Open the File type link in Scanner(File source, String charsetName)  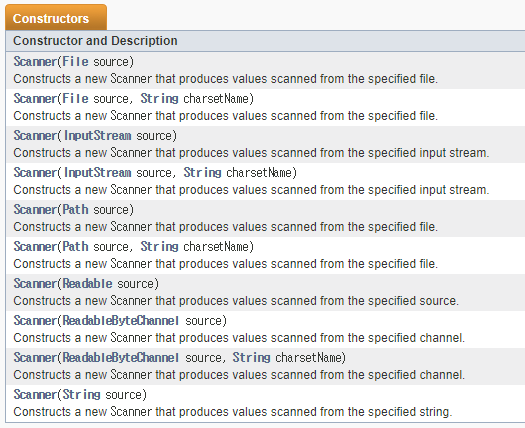[x=75, y=98]
